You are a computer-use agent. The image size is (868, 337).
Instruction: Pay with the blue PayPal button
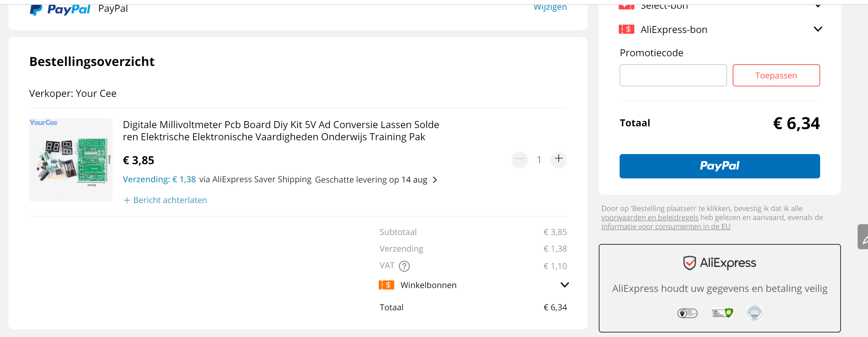720,166
